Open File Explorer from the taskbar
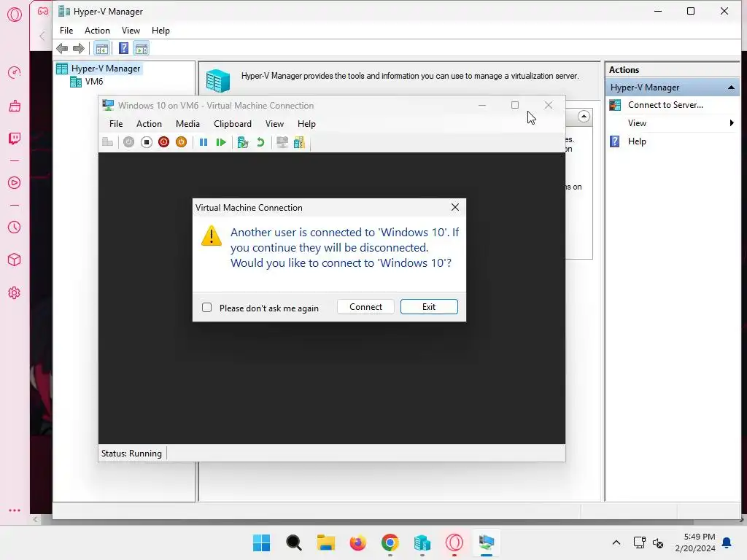 click(326, 542)
